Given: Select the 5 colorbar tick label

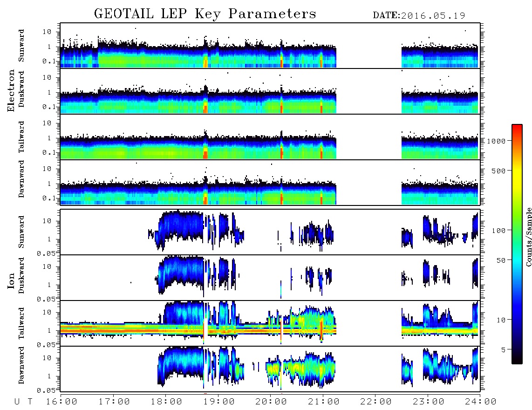Looking at the screenshot, I should pos(504,350).
